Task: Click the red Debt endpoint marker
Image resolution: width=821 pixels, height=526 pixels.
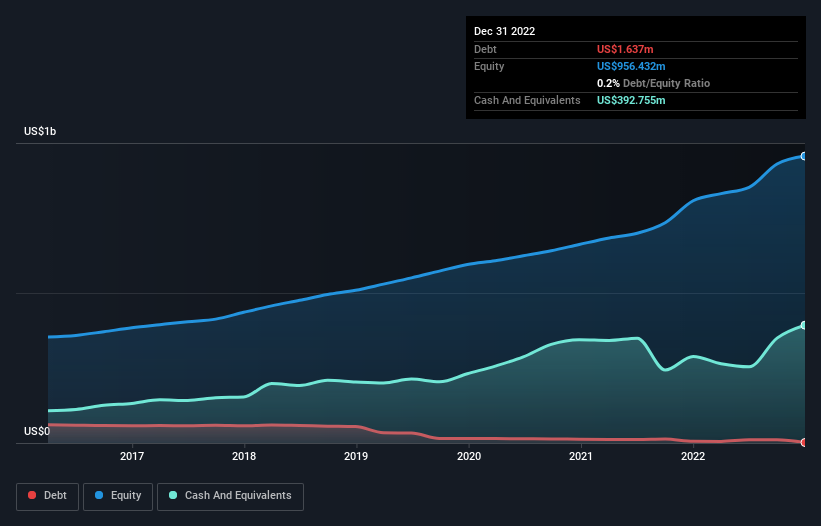Action: point(804,442)
